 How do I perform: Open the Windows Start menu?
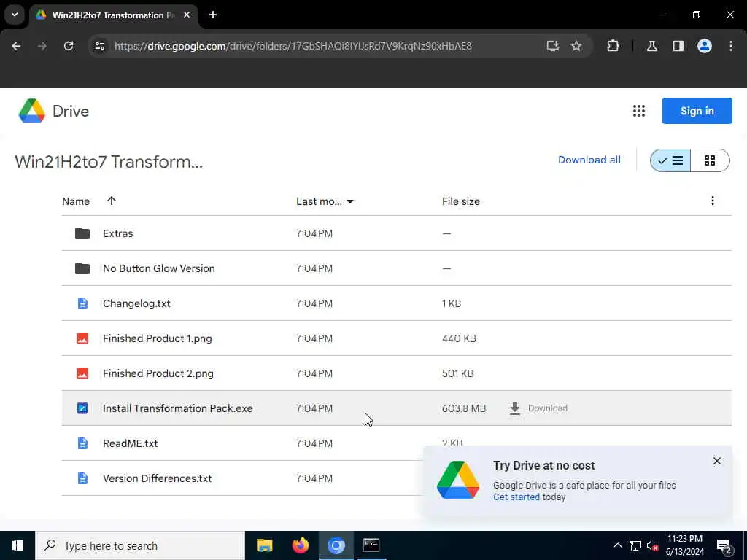pos(18,545)
